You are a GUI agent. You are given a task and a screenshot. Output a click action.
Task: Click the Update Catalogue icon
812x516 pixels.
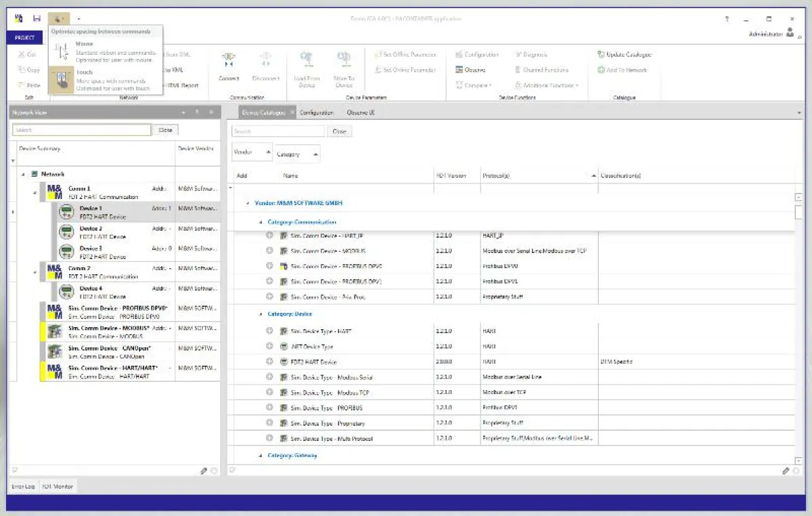pyautogui.click(x=601, y=54)
